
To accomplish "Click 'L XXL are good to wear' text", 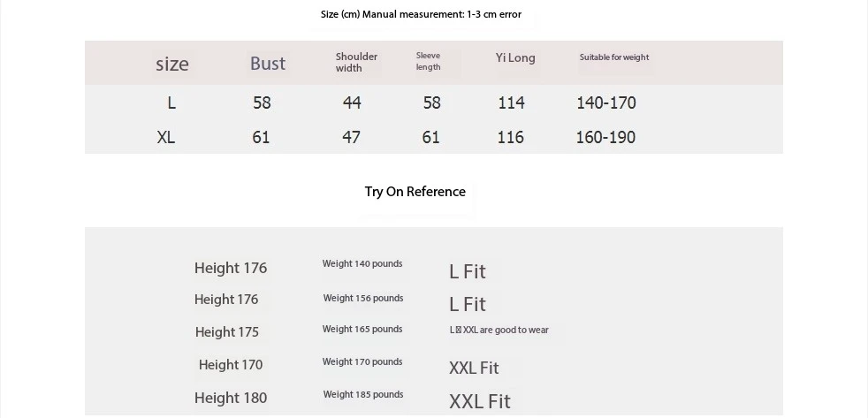I will point(499,330).
